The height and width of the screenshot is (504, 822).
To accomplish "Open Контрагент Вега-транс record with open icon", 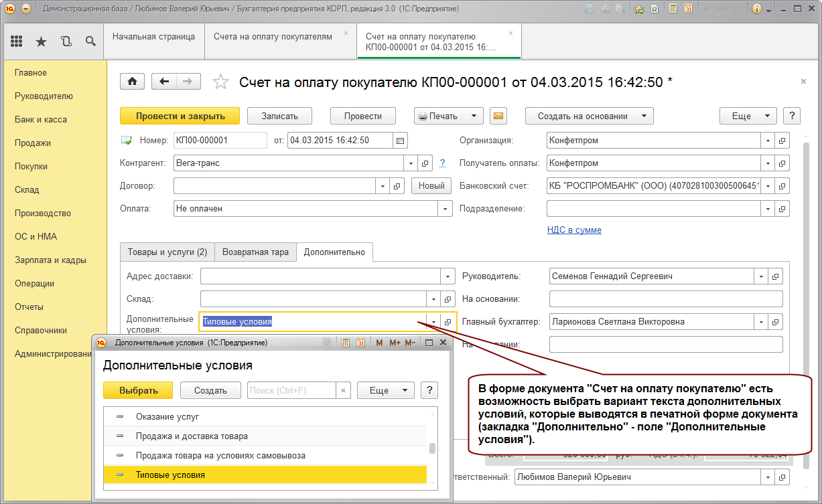I will click(425, 163).
